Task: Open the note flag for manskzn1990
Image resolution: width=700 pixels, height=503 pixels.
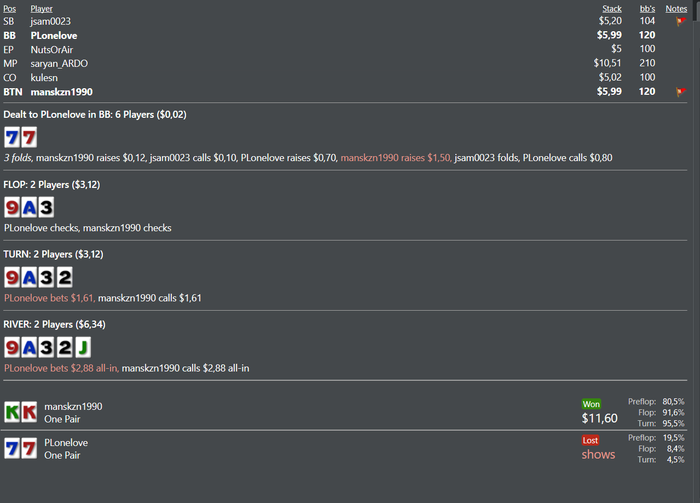Action: coord(681,92)
